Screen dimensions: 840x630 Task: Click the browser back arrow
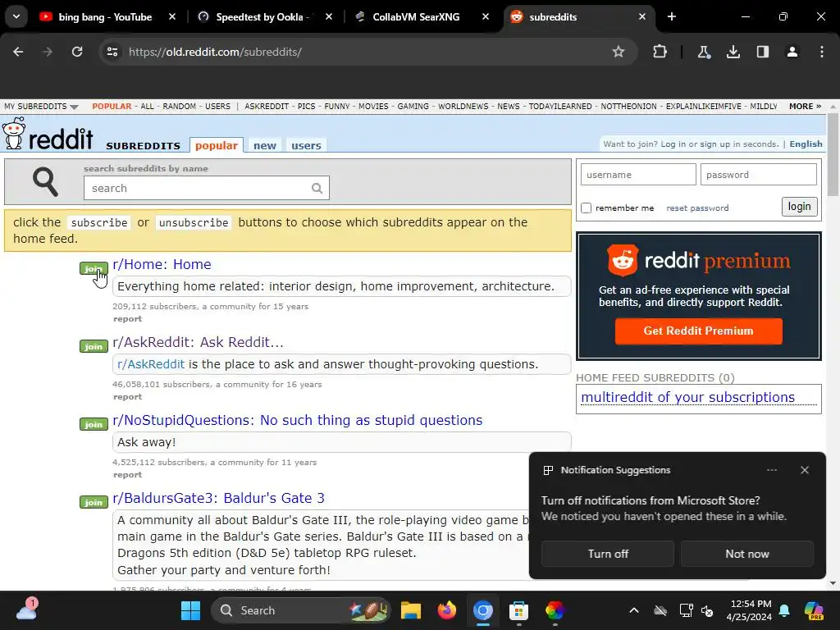tap(18, 52)
